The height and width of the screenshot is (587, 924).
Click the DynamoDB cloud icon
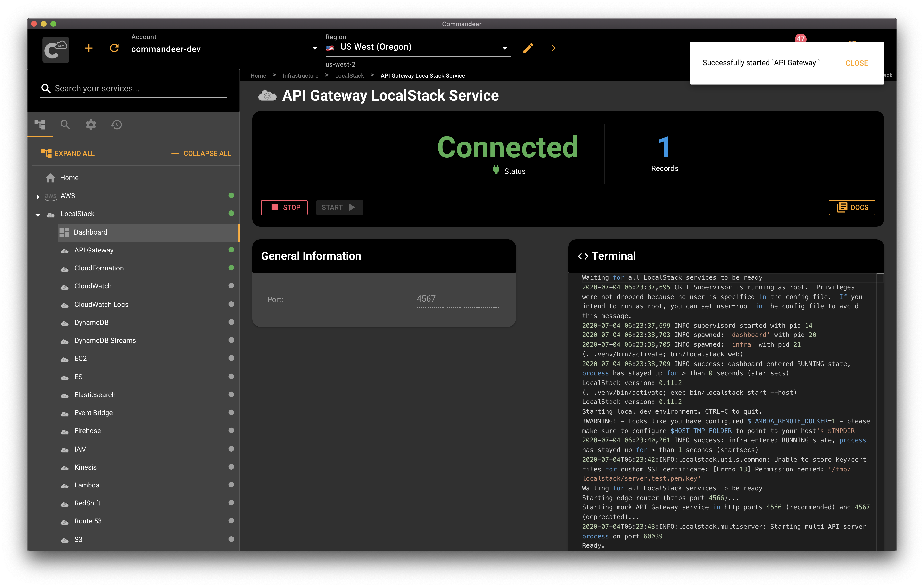tap(65, 323)
